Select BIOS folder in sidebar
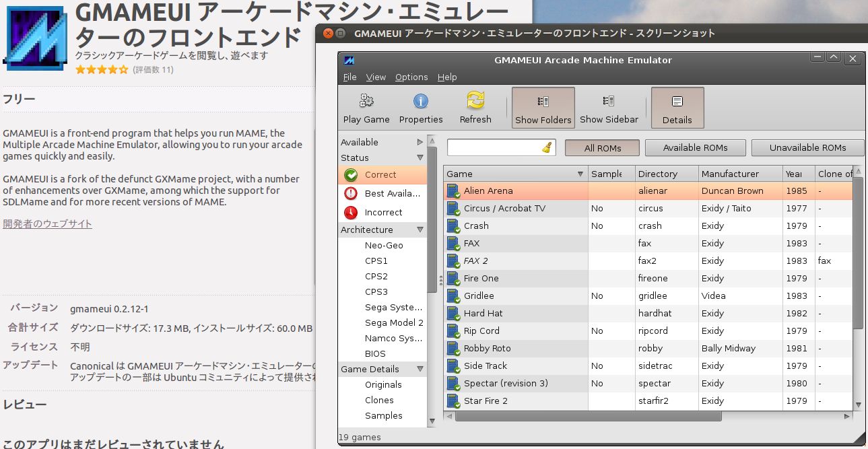 tap(375, 353)
